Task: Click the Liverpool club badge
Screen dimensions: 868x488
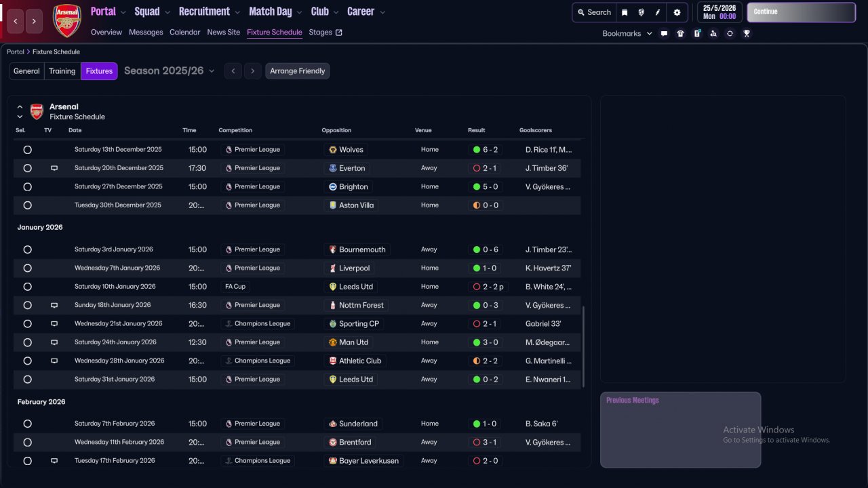Action: coord(333,268)
